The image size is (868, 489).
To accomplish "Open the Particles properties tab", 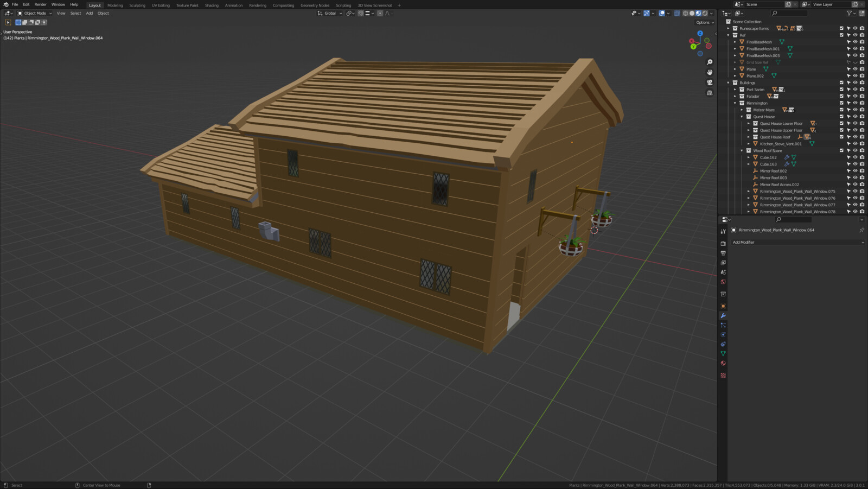I will (723, 325).
